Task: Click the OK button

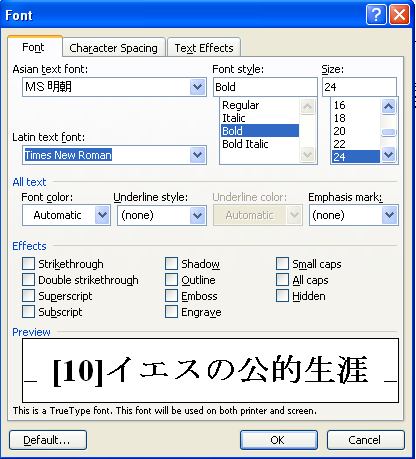Action: click(279, 440)
